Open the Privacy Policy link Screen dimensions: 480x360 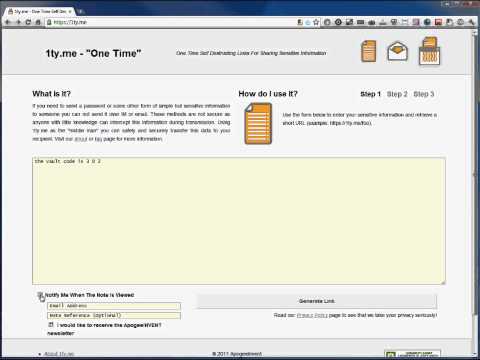[312, 315]
